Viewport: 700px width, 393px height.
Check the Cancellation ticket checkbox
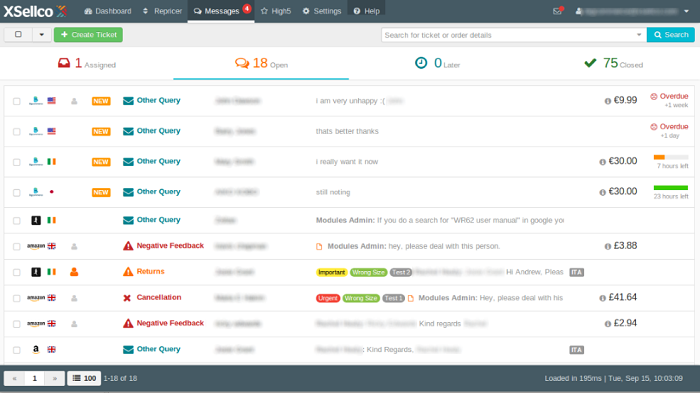point(17,298)
